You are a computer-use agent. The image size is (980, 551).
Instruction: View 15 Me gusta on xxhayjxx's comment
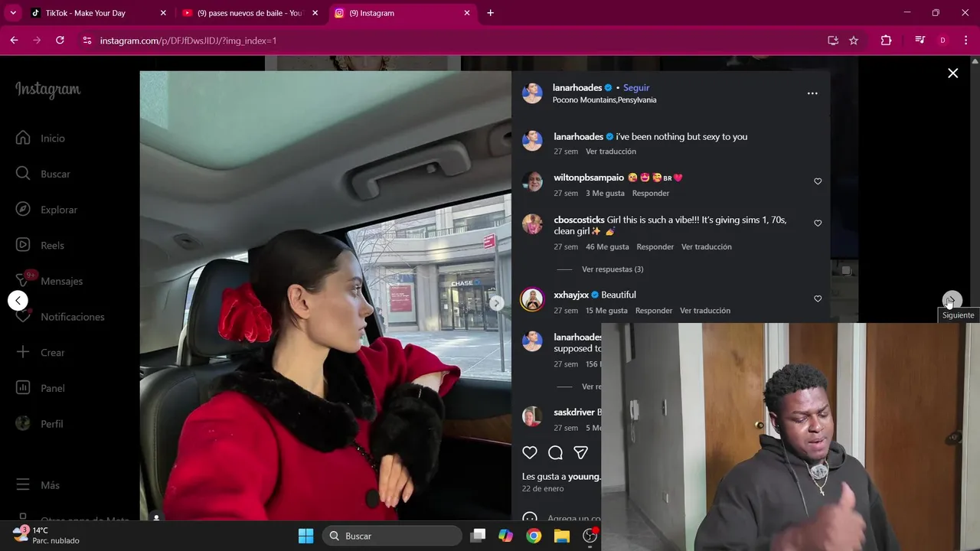(x=606, y=311)
